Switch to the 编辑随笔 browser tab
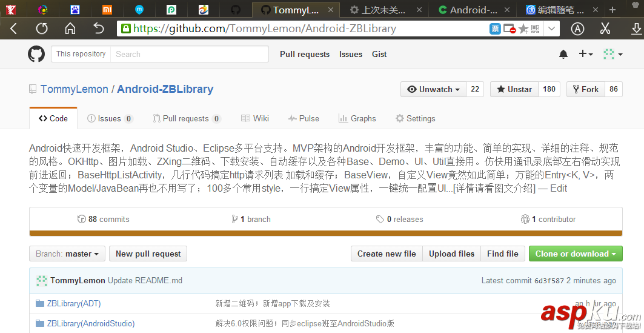The height and width of the screenshot is (333, 644). 560,10
